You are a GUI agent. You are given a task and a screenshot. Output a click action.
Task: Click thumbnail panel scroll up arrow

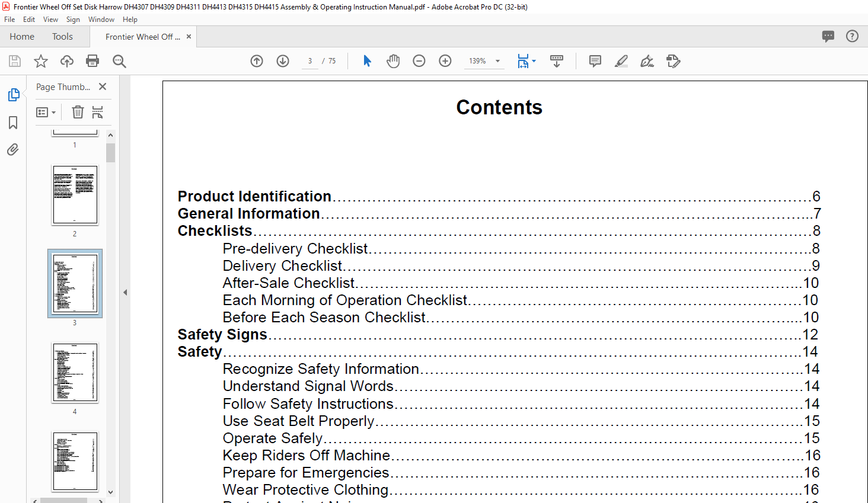pyautogui.click(x=110, y=135)
